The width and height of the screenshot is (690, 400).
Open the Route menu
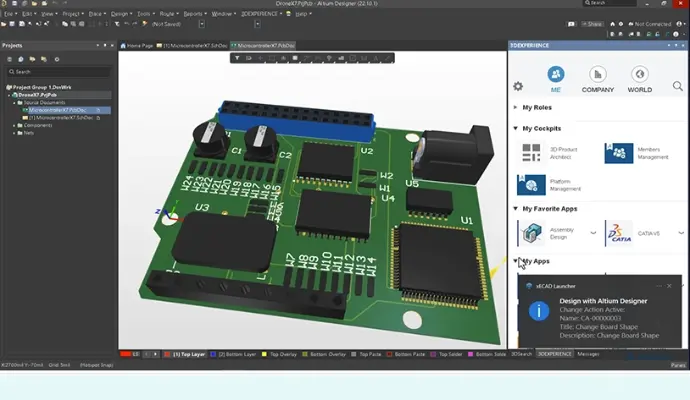[x=169, y=14]
